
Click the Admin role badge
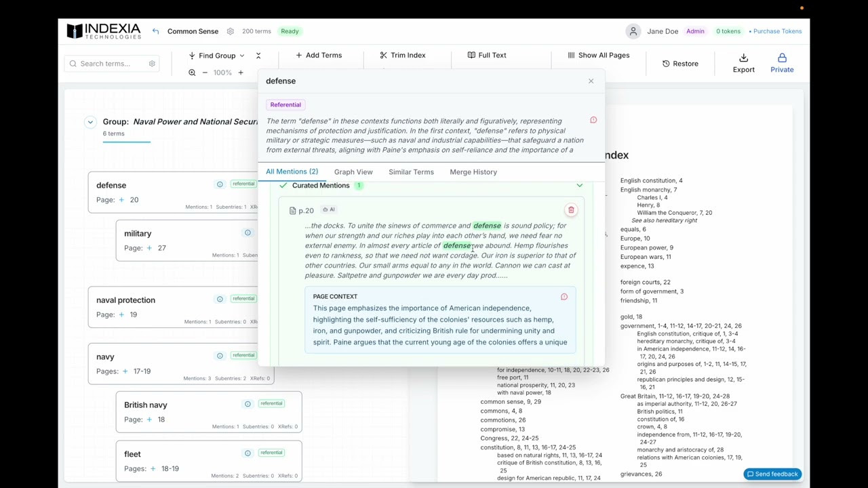pyautogui.click(x=695, y=31)
